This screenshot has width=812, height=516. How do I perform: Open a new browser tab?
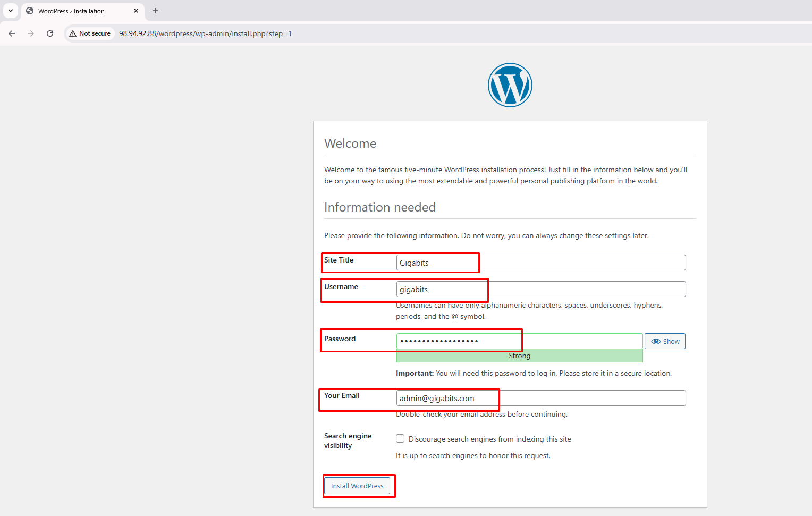(x=155, y=11)
